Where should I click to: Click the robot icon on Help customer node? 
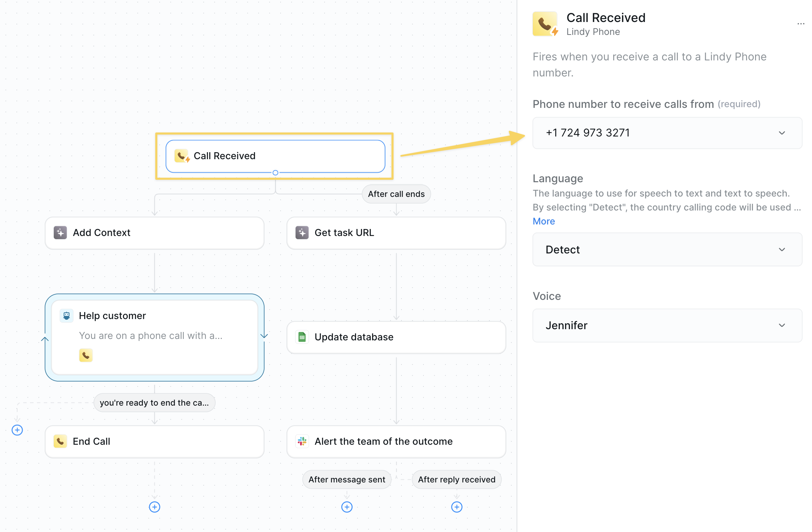tap(66, 316)
